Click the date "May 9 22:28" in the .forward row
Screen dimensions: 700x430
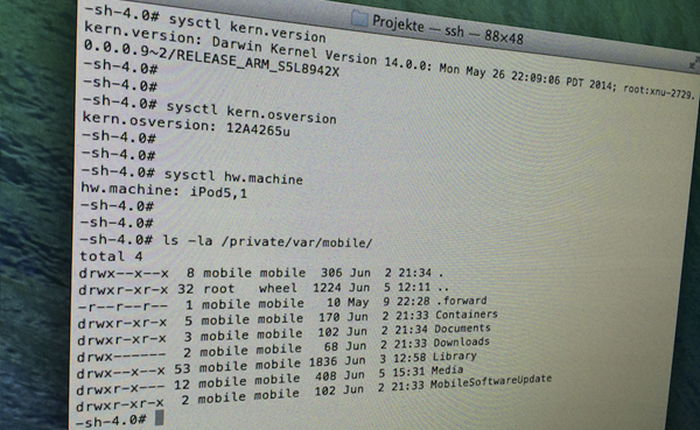(x=388, y=302)
